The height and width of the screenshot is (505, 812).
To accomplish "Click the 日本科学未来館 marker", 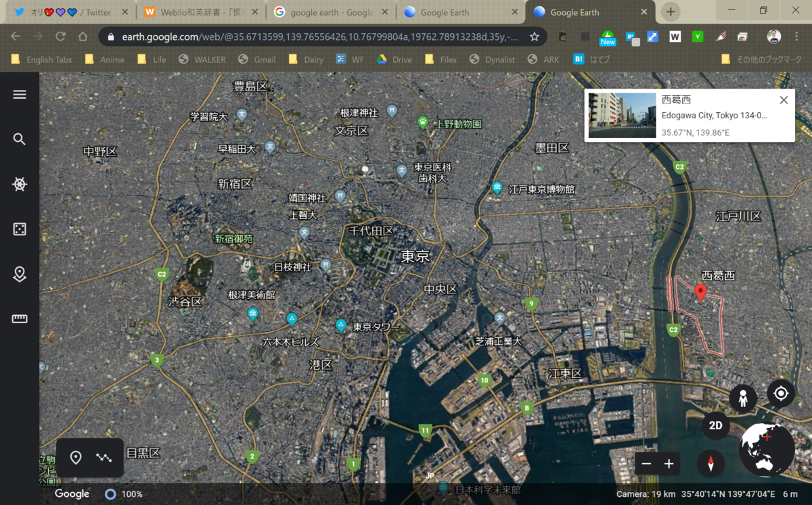I will pyautogui.click(x=443, y=487).
